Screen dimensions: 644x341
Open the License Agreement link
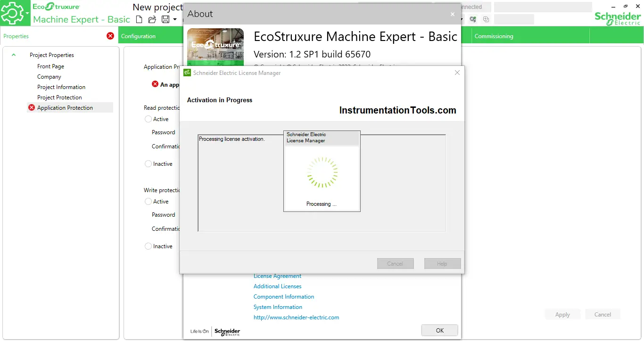tap(277, 276)
